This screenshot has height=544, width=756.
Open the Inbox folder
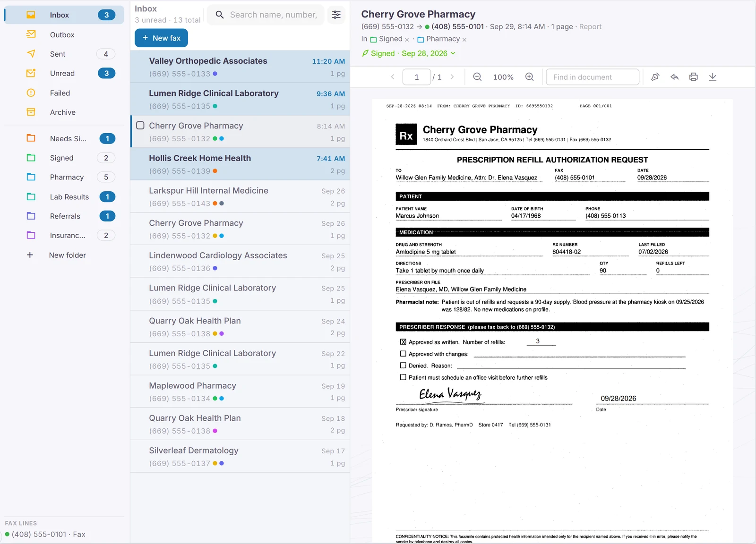(x=64, y=15)
